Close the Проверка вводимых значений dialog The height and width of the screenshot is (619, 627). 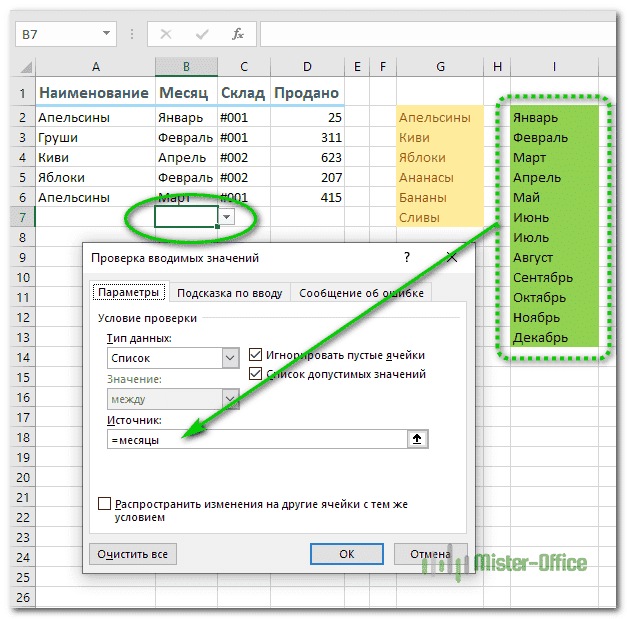(451, 258)
